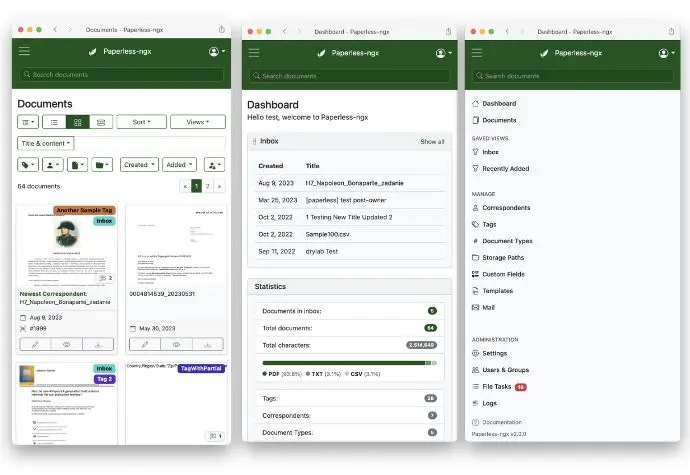Go to previous page in document pagination
Viewport: 690px width, 475px height.
click(x=185, y=186)
